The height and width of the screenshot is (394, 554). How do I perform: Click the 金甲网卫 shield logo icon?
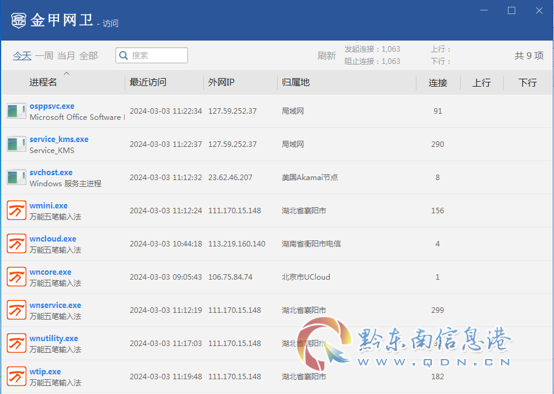tap(18, 20)
